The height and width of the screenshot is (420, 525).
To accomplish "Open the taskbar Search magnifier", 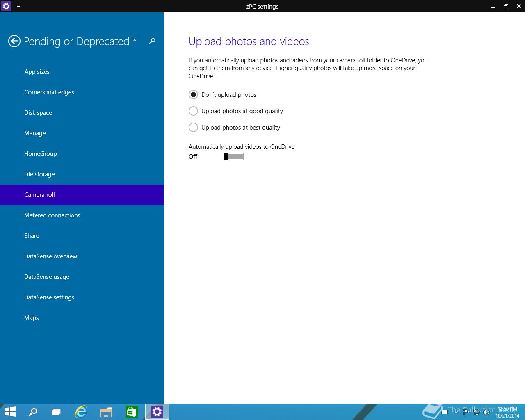I will pos(32,412).
